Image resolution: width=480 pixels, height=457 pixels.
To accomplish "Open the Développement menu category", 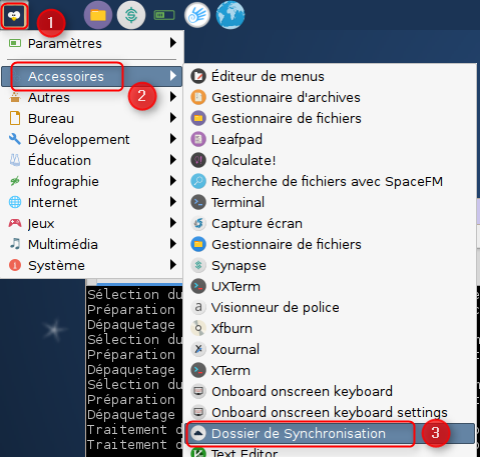I will [x=92, y=139].
